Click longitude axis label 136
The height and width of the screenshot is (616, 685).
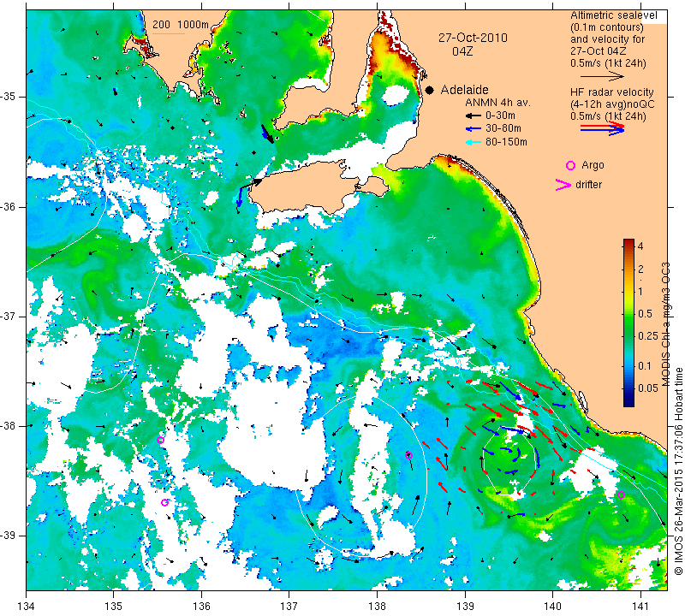[x=201, y=607]
